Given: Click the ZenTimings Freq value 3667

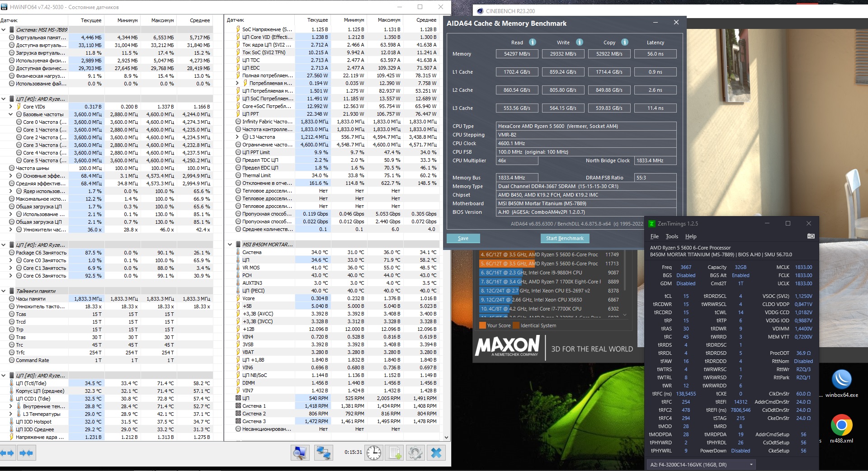Looking at the screenshot, I should click(x=686, y=267).
